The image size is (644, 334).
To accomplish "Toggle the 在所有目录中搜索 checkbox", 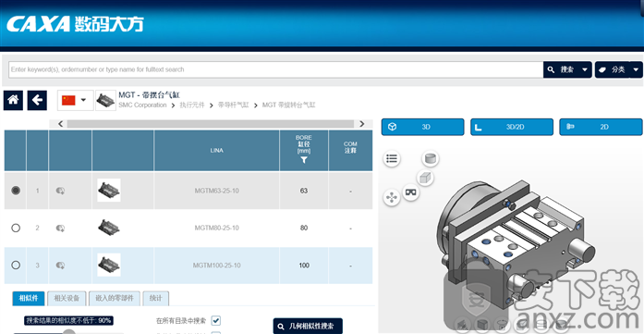I will 216,320.
